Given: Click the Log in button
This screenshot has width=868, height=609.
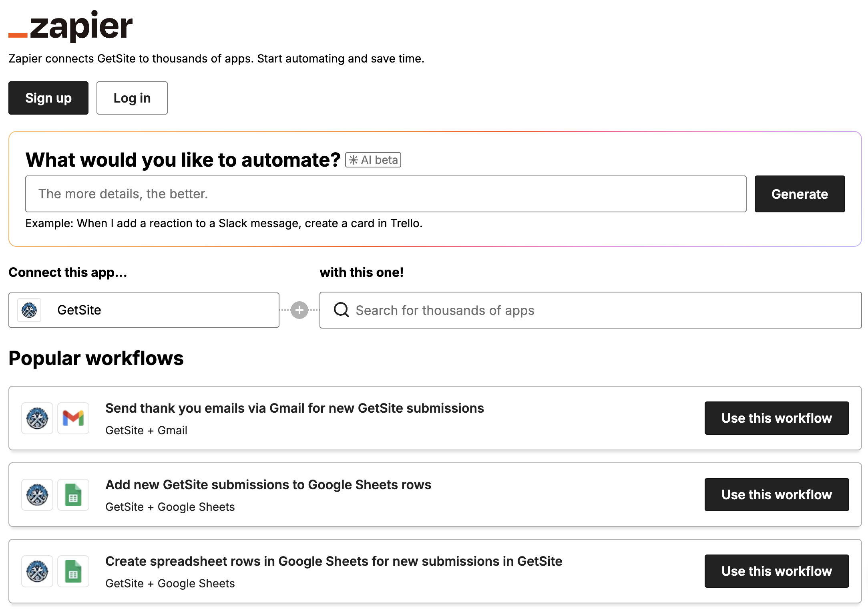Looking at the screenshot, I should click(132, 98).
